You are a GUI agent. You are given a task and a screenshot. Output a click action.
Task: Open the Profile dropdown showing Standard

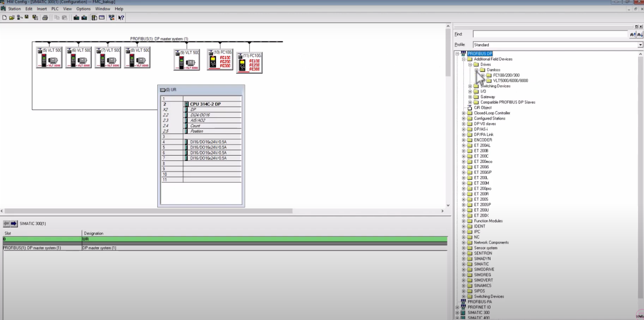pyautogui.click(x=640, y=45)
